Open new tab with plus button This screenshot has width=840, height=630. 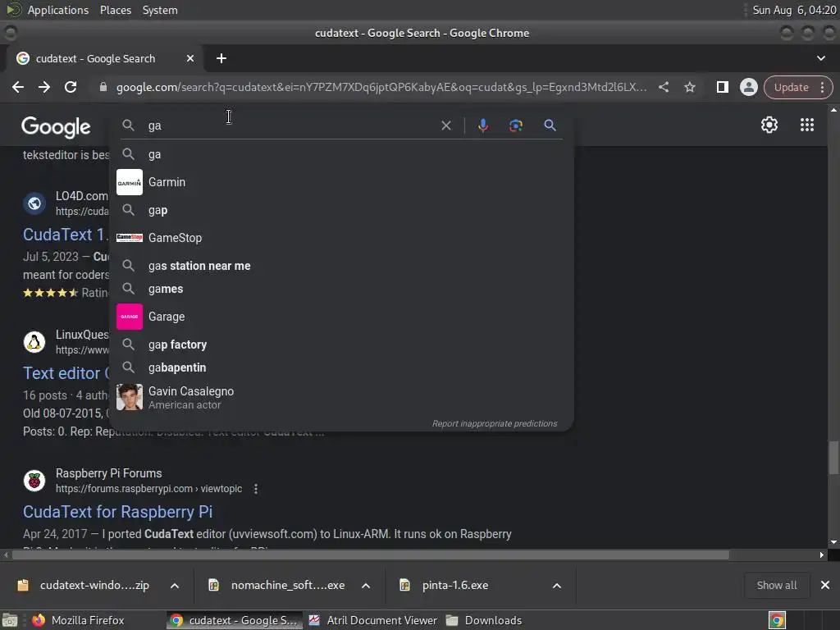click(221, 58)
